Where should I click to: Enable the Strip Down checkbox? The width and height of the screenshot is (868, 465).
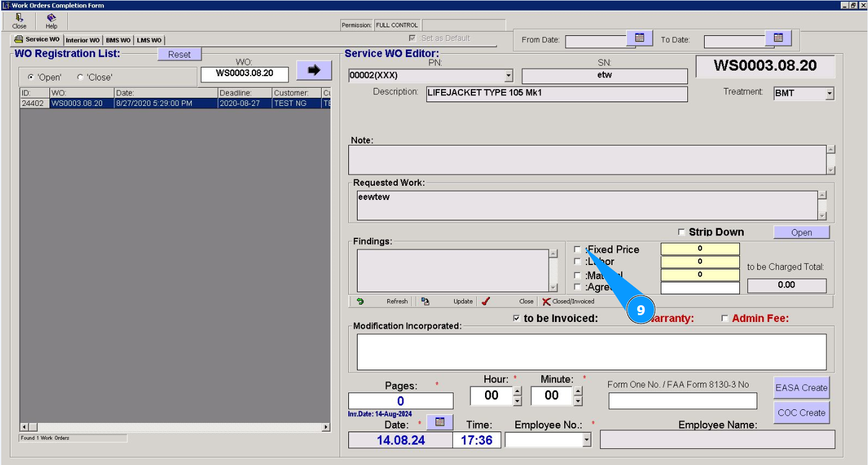pos(682,232)
